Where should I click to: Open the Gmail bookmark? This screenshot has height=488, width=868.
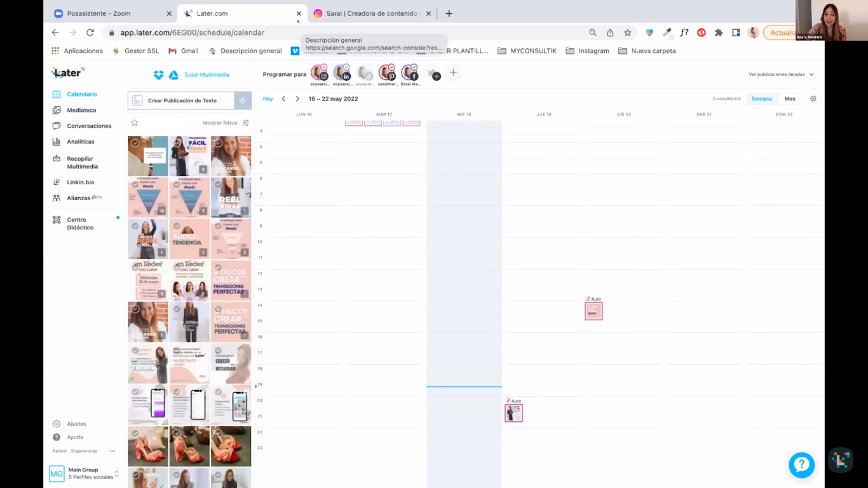[183, 51]
